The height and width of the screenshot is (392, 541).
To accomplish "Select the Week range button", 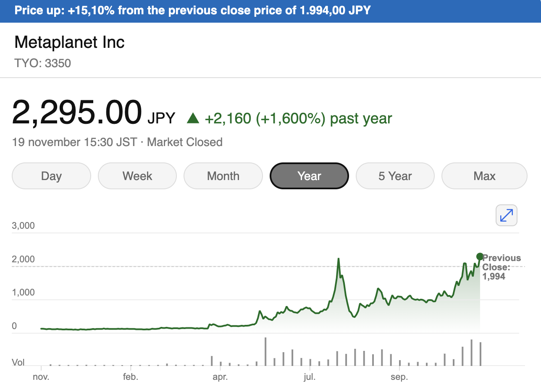I will coord(137,176).
